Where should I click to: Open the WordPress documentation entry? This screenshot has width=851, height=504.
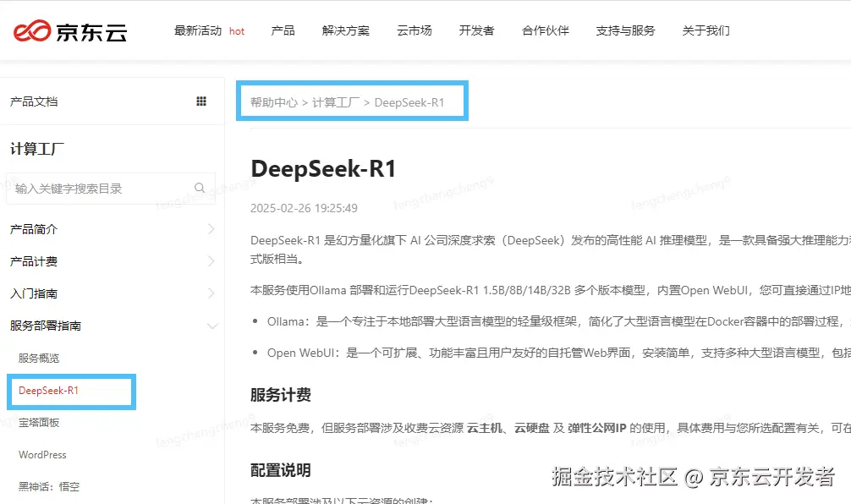pos(41,454)
